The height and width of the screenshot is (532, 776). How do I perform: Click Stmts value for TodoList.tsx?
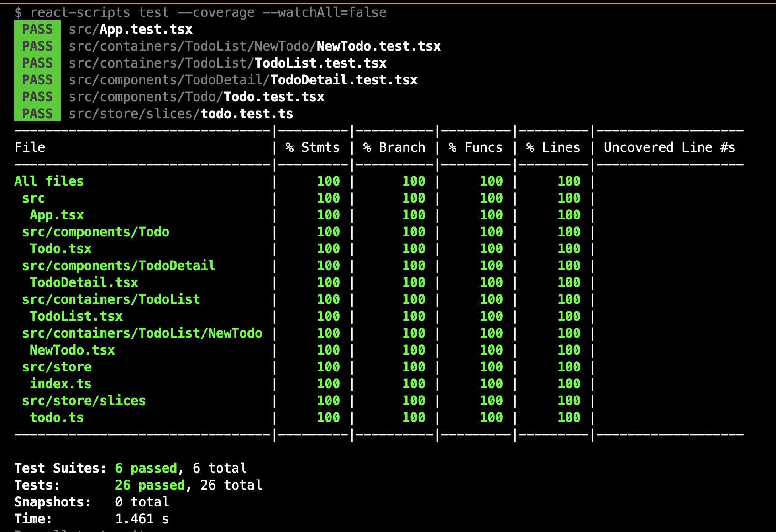tap(329, 316)
